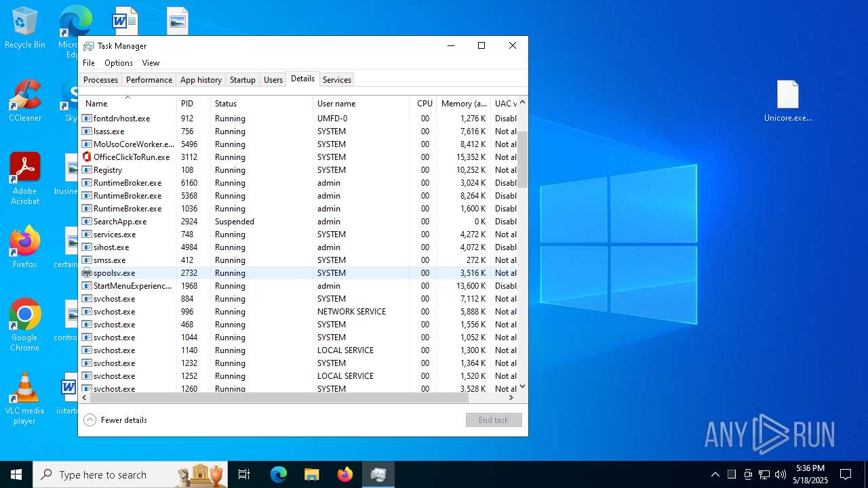
Task: Sort by CPU column header
Action: 423,104
